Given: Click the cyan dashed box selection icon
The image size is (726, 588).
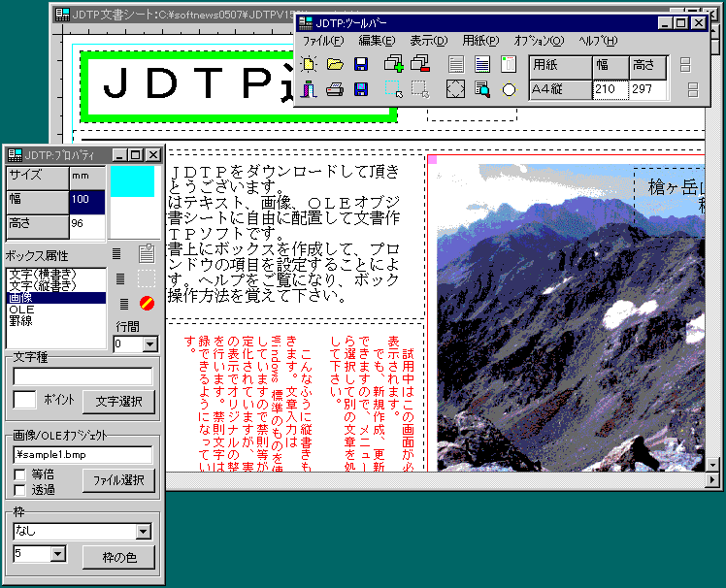Looking at the screenshot, I should tap(393, 89).
